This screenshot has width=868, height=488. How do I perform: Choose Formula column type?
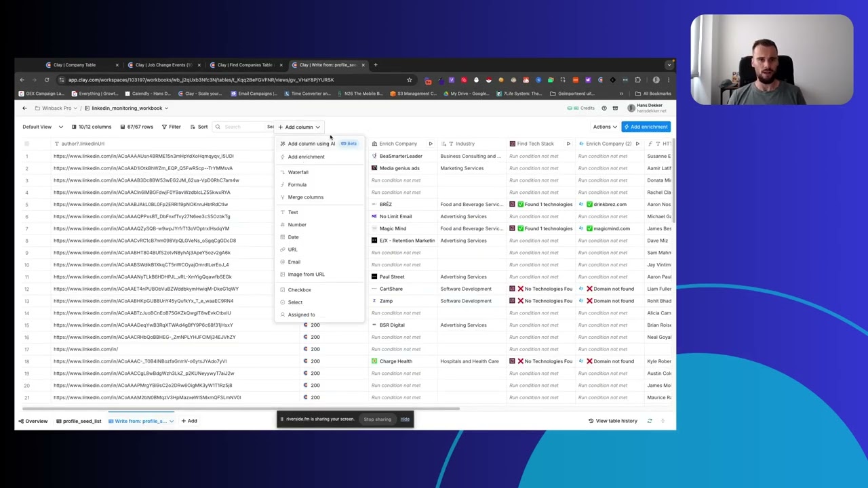point(319,184)
